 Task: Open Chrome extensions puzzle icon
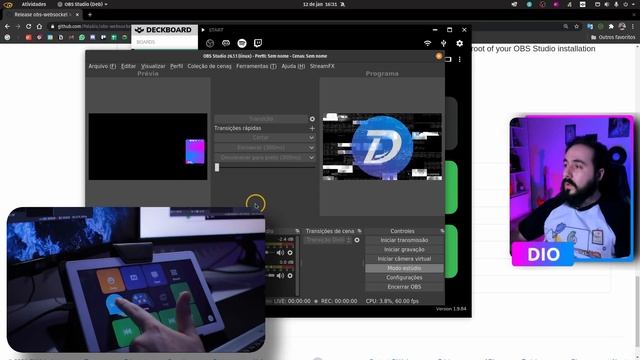pos(611,26)
